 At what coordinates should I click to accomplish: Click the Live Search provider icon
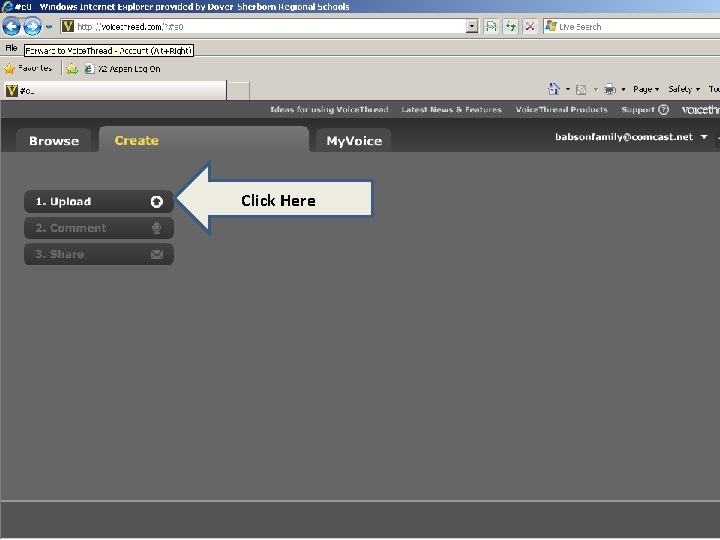[x=551, y=26]
